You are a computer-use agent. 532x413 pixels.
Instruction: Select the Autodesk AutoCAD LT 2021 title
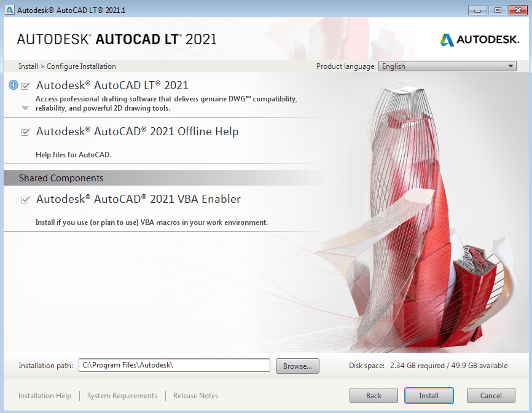(x=112, y=85)
